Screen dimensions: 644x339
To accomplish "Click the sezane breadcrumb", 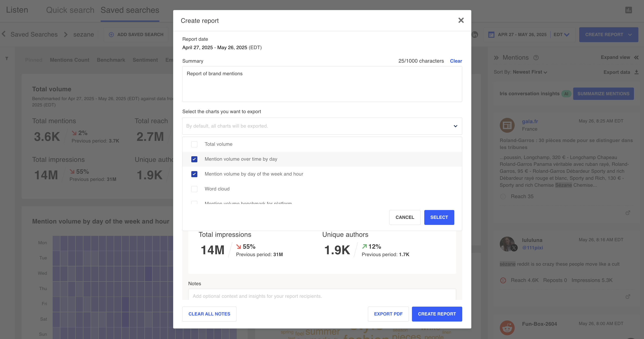I will tap(83, 34).
